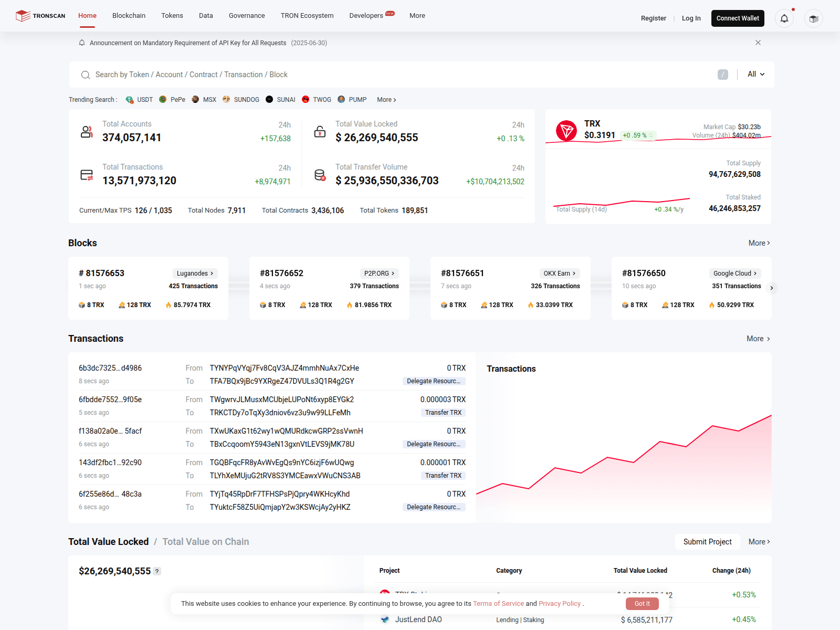Image resolution: width=840 pixels, height=630 pixels.
Task: Click the Connect Wallet button
Action: 737,18
